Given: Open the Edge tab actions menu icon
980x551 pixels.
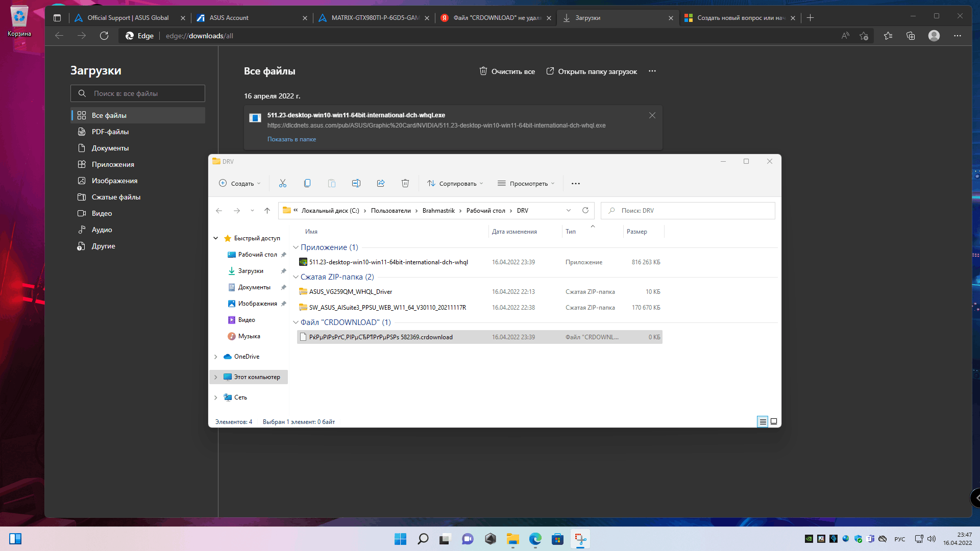Looking at the screenshot, I should click(x=57, y=18).
